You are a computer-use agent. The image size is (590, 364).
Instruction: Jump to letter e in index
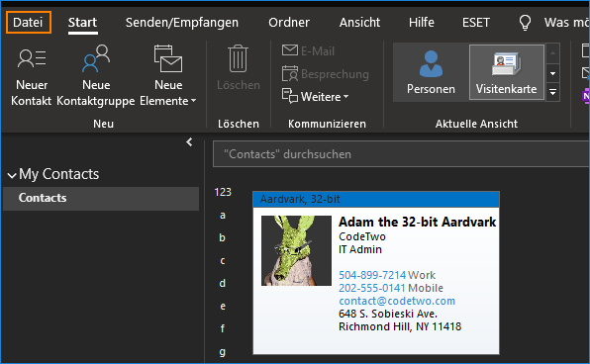[x=223, y=306]
